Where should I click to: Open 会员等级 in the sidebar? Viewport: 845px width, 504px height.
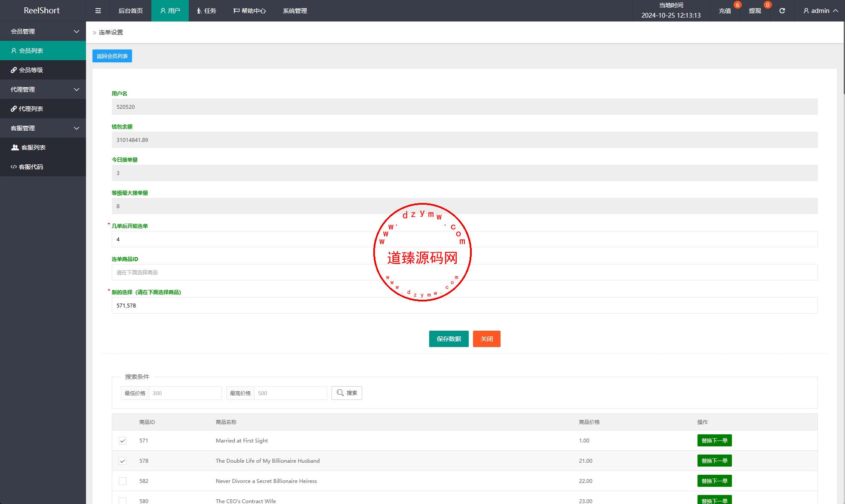tap(43, 70)
